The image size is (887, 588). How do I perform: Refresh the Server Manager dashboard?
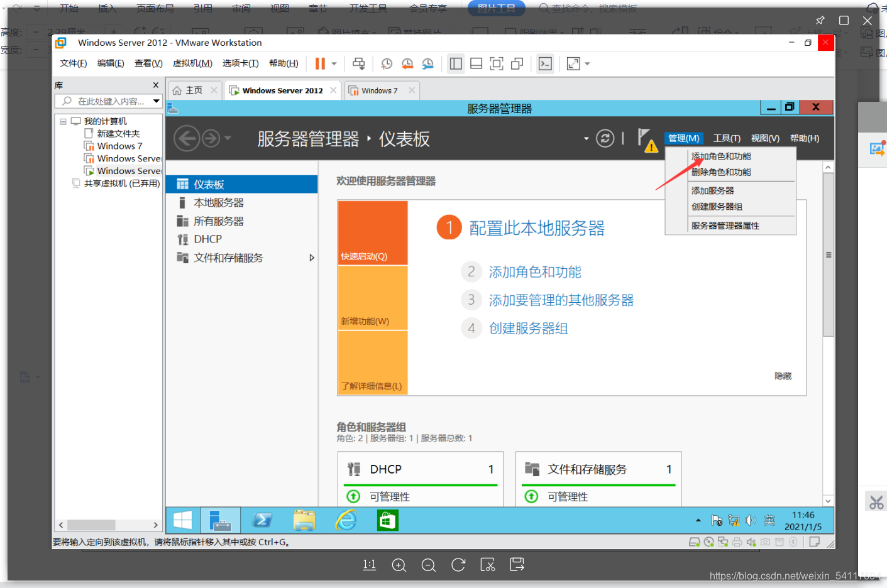[605, 138]
